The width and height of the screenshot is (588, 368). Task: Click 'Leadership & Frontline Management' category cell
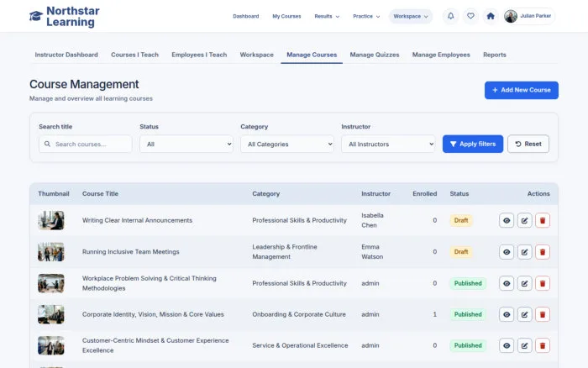click(285, 252)
